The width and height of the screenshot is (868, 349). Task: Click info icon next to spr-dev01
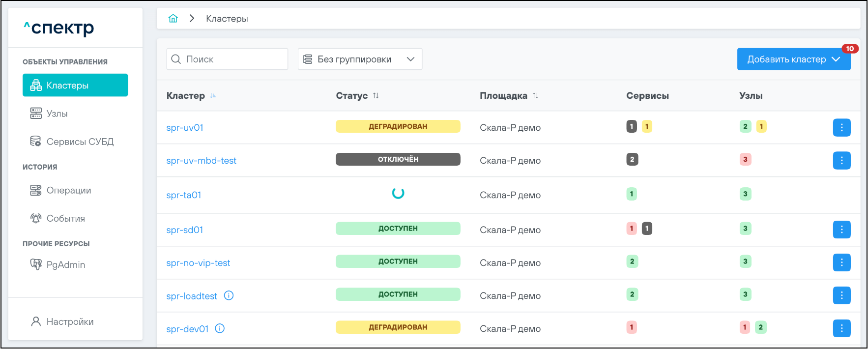point(220,328)
